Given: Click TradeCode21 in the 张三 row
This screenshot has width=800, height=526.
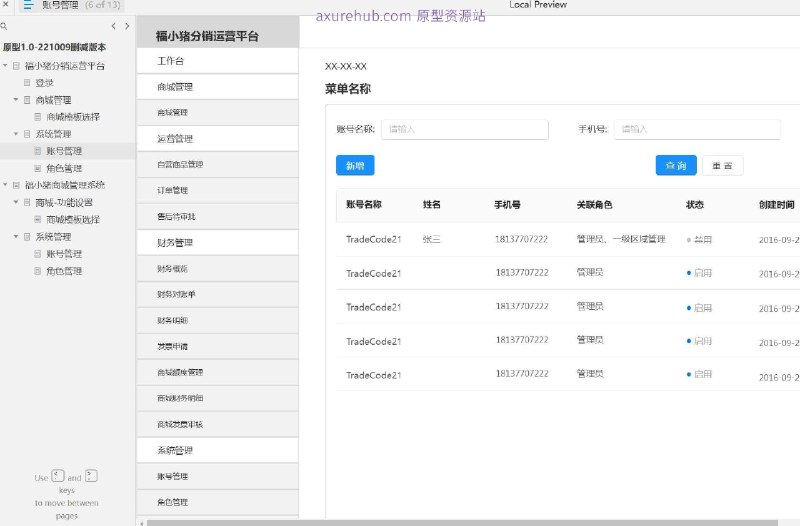Looking at the screenshot, I should click(x=373, y=239).
